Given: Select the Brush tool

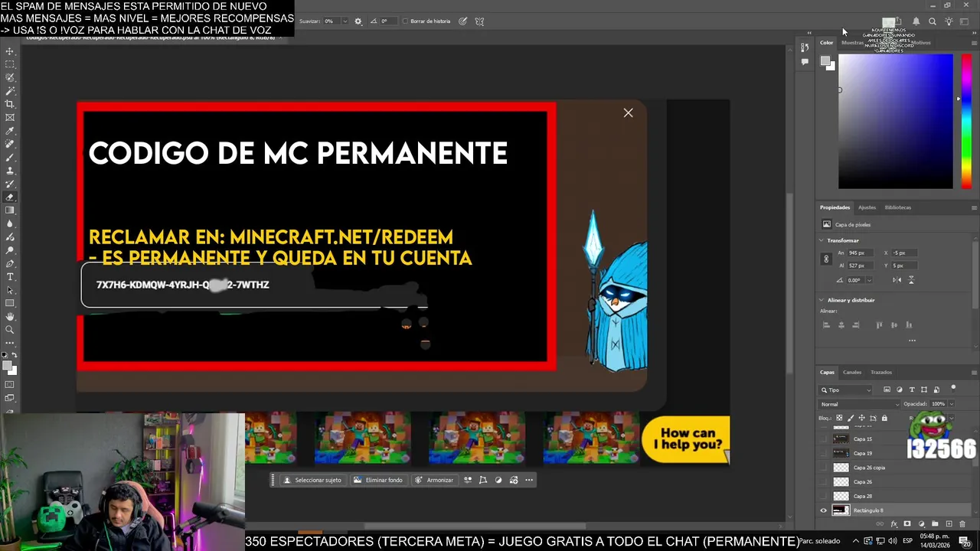Looking at the screenshot, I should (10, 157).
